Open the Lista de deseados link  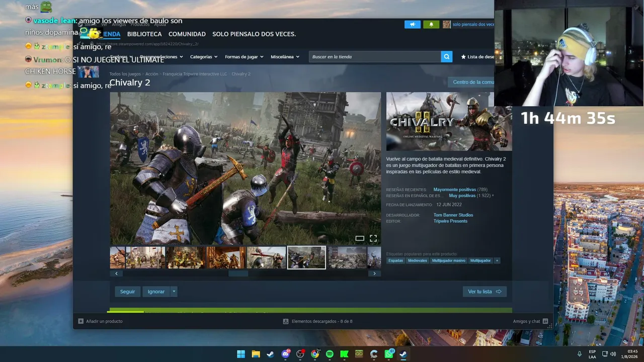click(477, 57)
